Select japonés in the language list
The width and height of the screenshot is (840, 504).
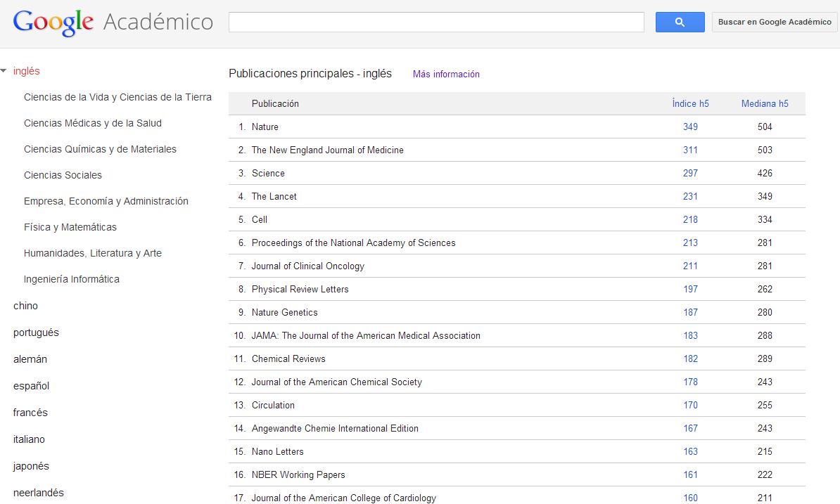click(x=31, y=466)
